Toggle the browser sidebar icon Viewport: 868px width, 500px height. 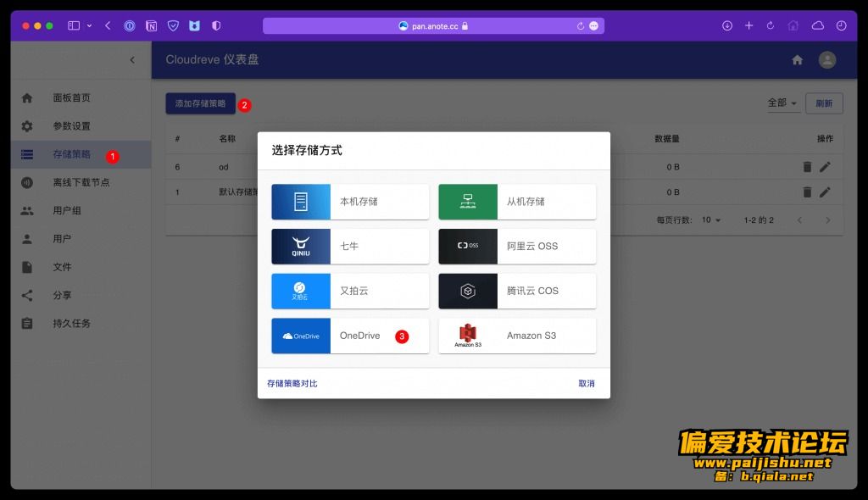coord(74,25)
